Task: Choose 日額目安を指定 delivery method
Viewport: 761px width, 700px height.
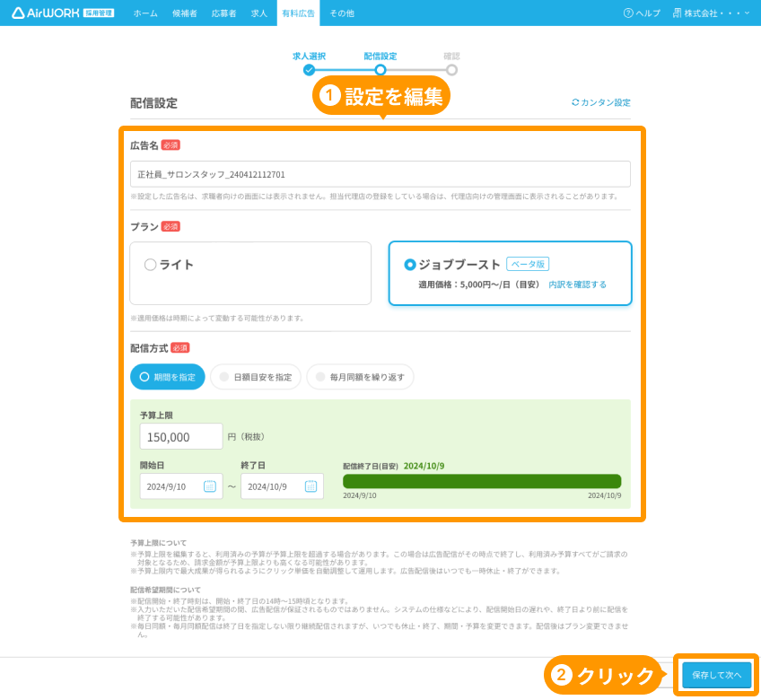Action: [256, 377]
